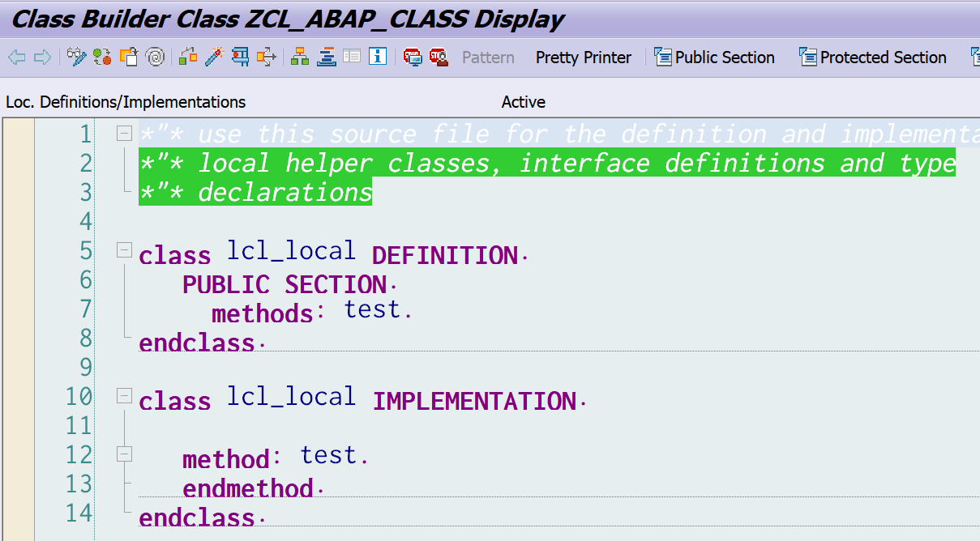The height and width of the screenshot is (541, 980).
Task: Collapse the comment block at line 1
Action: click(x=124, y=133)
